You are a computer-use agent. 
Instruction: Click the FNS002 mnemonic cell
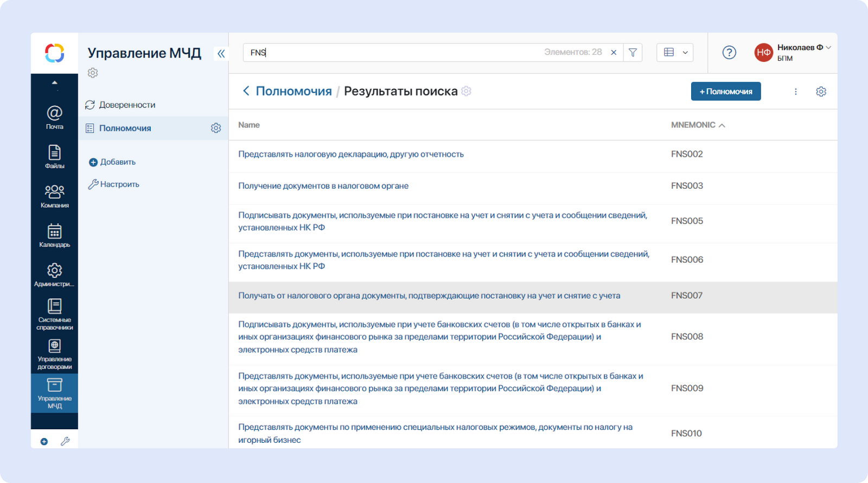687,154
